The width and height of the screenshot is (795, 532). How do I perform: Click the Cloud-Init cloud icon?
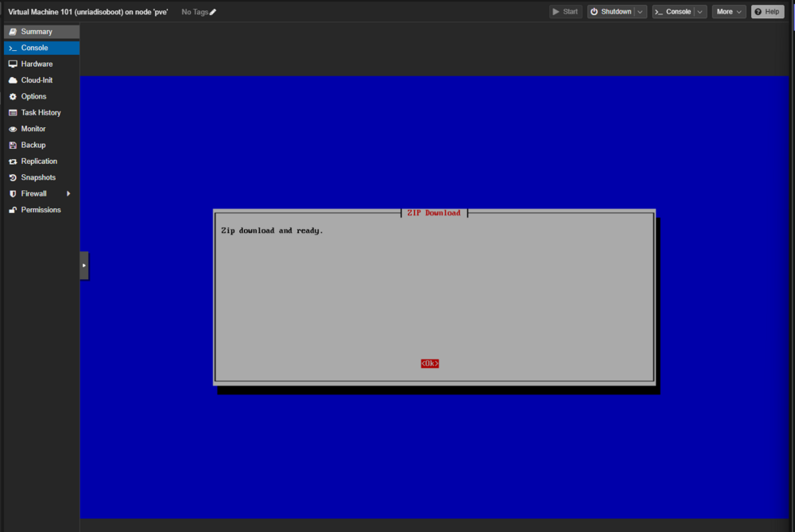point(13,80)
